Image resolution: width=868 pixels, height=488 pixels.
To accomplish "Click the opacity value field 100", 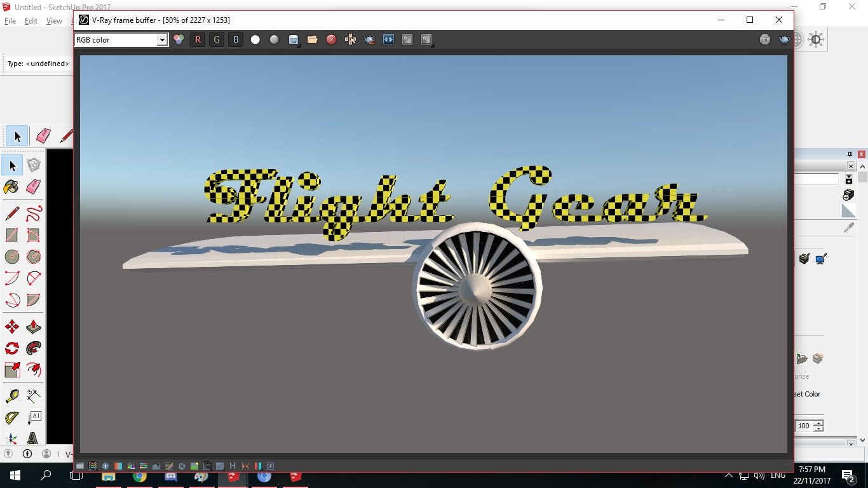I will tap(804, 426).
